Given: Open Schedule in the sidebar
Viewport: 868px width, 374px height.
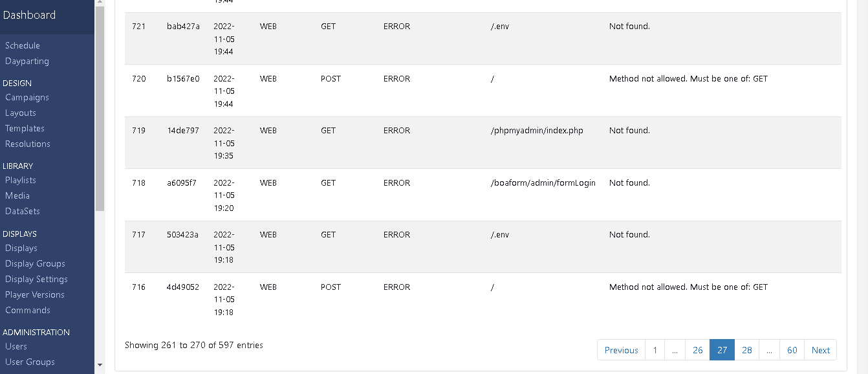Looking at the screenshot, I should click(23, 45).
